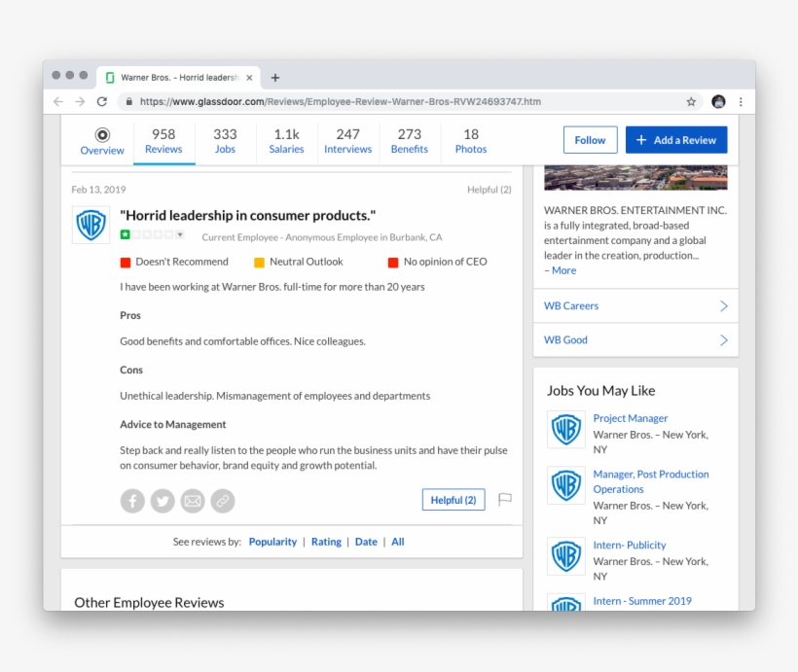The height and width of the screenshot is (672, 798).
Task: Click the browser back arrow
Action: coord(58,101)
